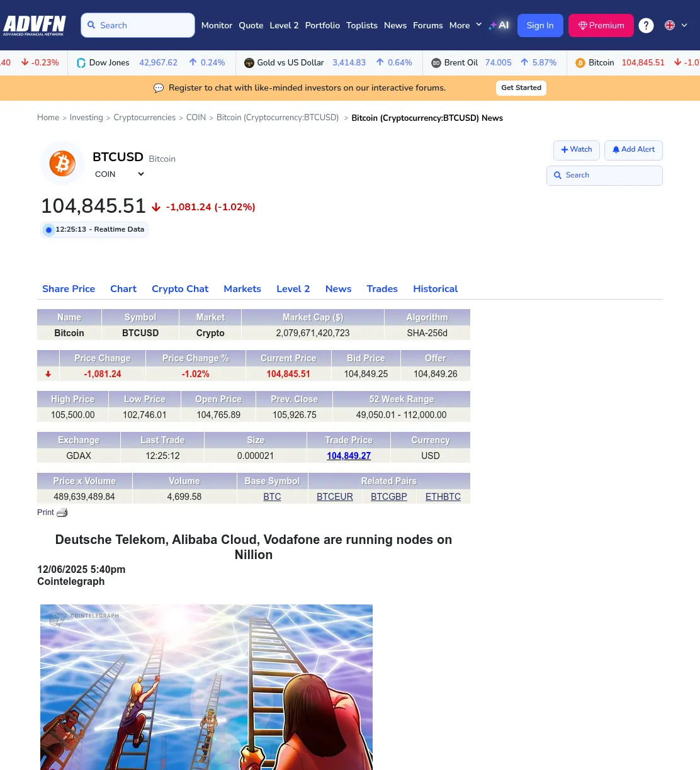This screenshot has width=700, height=770.
Task: Click the market cap value 2,079,671,420,723
Action: click(x=313, y=333)
